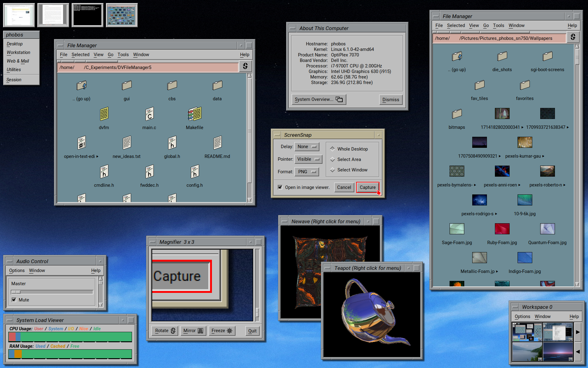Screen dimensions: 588x368
Task: Click go up folder in DVFileManager5
Action: click(81, 86)
